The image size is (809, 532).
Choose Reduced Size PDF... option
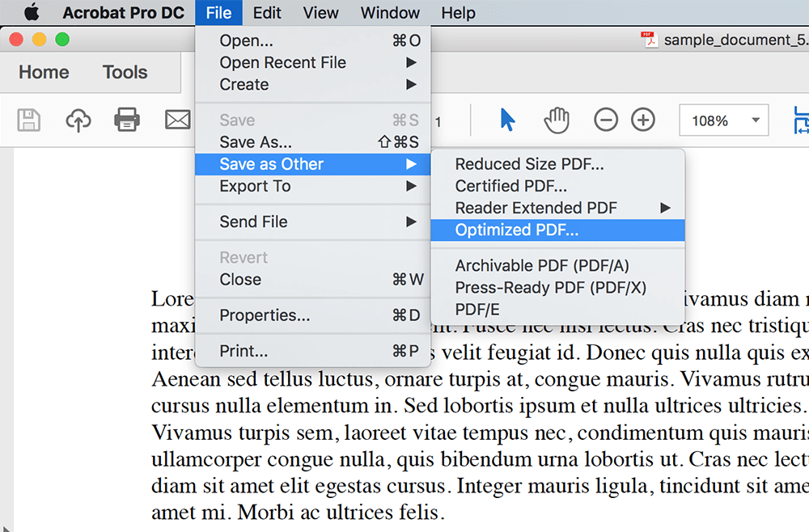click(x=557, y=164)
